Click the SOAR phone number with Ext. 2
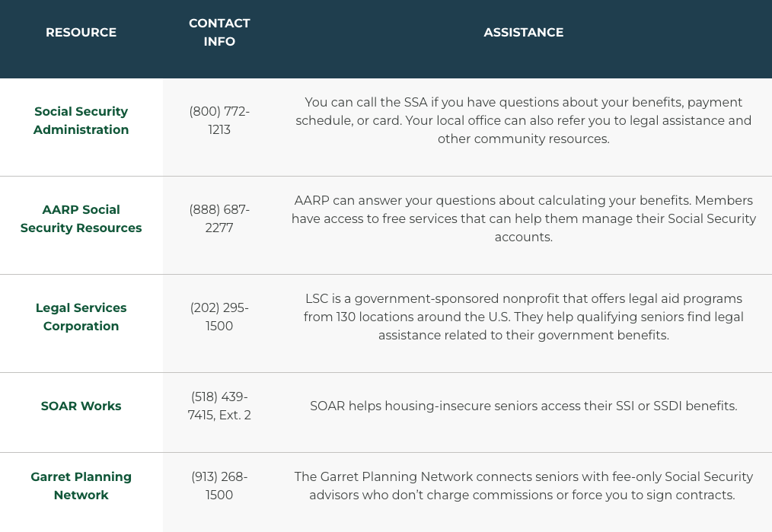 point(219,406)
